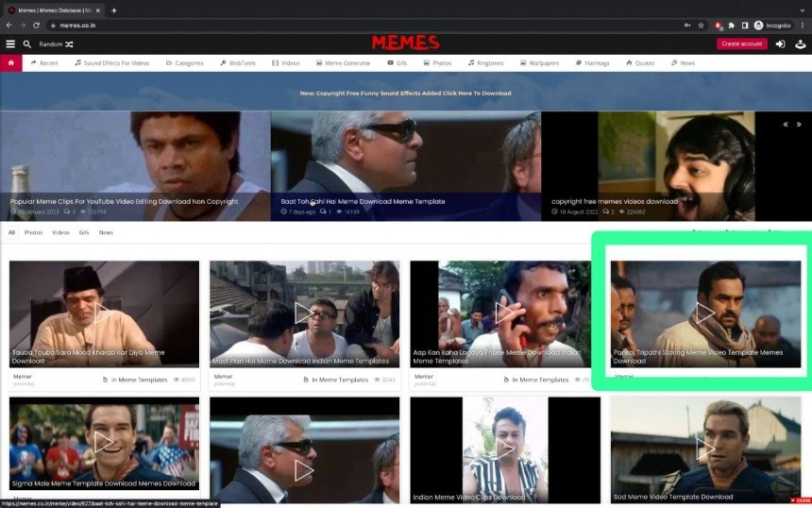Click Tauba Tauba Sara Mood Kharab title link
The height and width of the screenshot is (508, 812).
[89, 356]
